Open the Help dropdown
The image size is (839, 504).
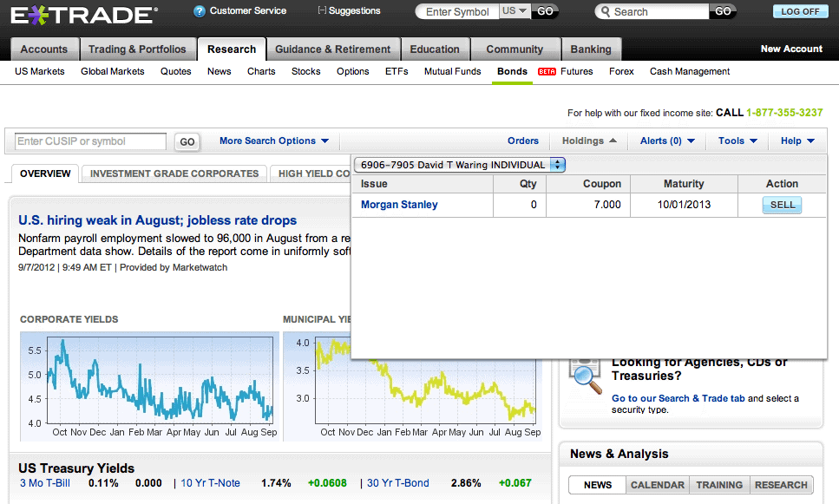[797, 141]
